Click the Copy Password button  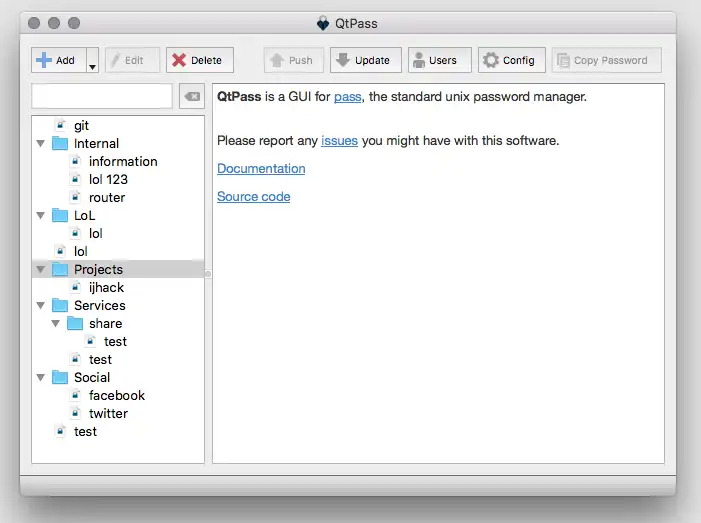(607, 60)
